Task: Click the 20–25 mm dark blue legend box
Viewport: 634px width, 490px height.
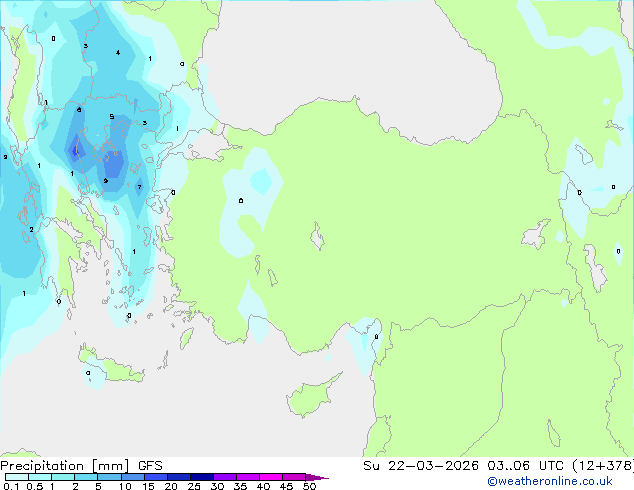Action: (x=179, y=477)
